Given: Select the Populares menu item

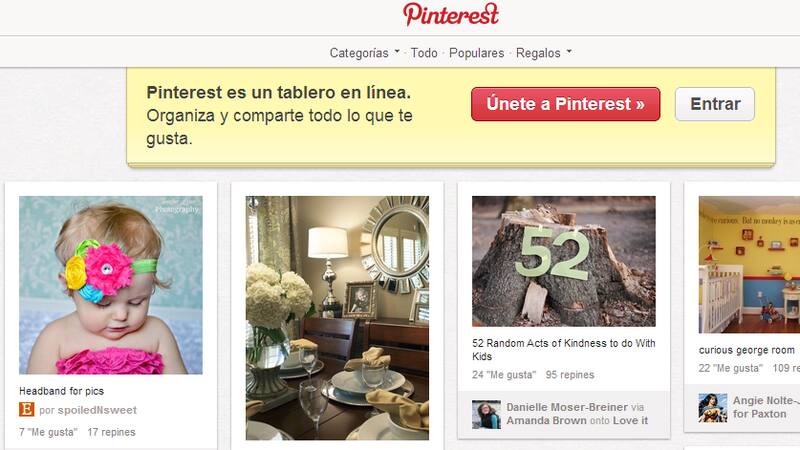Looking at the screenshot, I should (477, 53).
